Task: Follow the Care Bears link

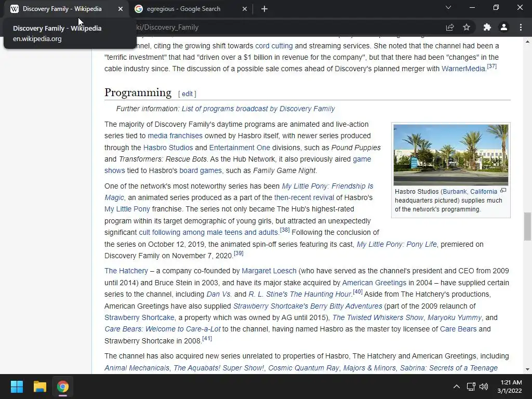Action: (458, 329)
